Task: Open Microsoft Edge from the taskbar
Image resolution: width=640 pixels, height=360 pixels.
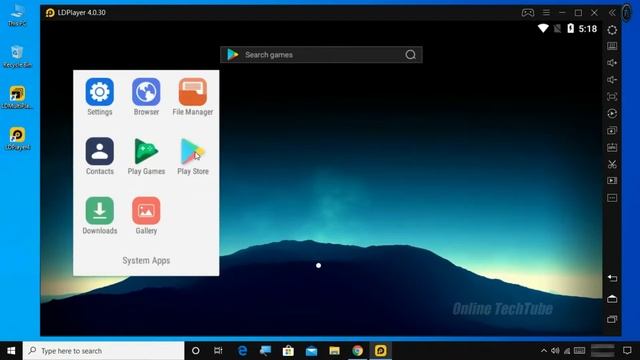Action: click(x=242, y=351)
